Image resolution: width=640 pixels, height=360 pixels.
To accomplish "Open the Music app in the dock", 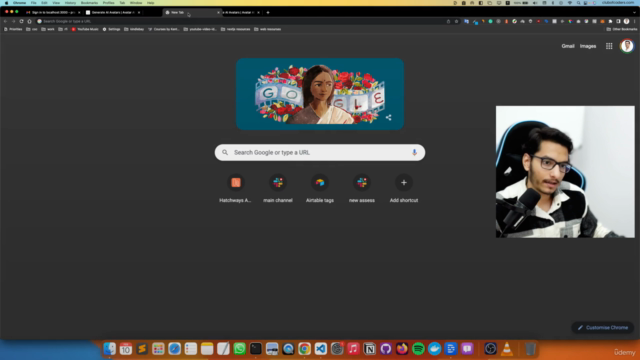I will (353, 349).
